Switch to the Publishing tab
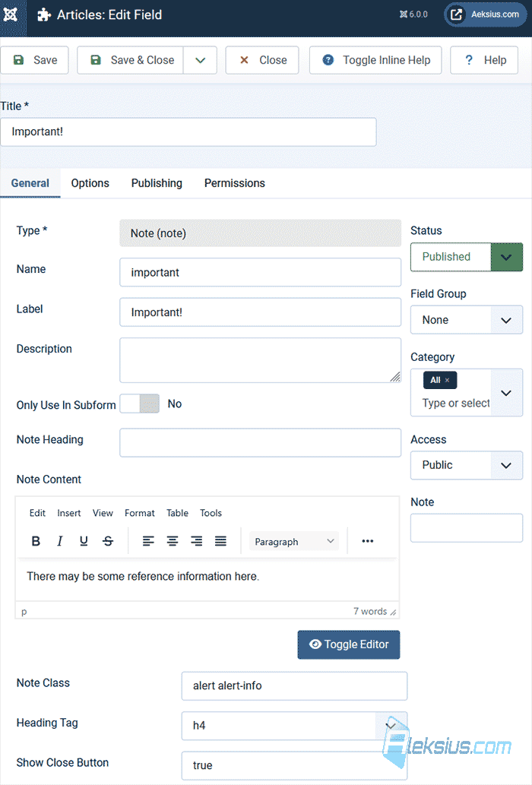 click(x=157, y=183)
